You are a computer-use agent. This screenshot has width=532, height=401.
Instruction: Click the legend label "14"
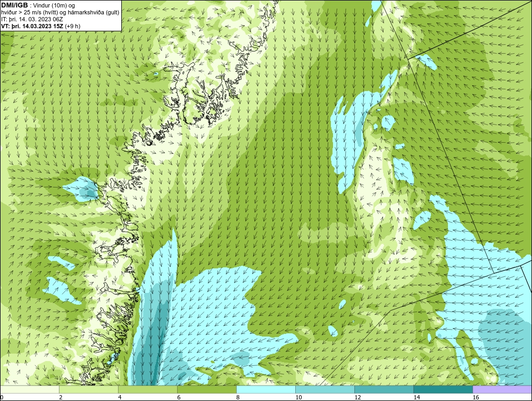(417, 397)
